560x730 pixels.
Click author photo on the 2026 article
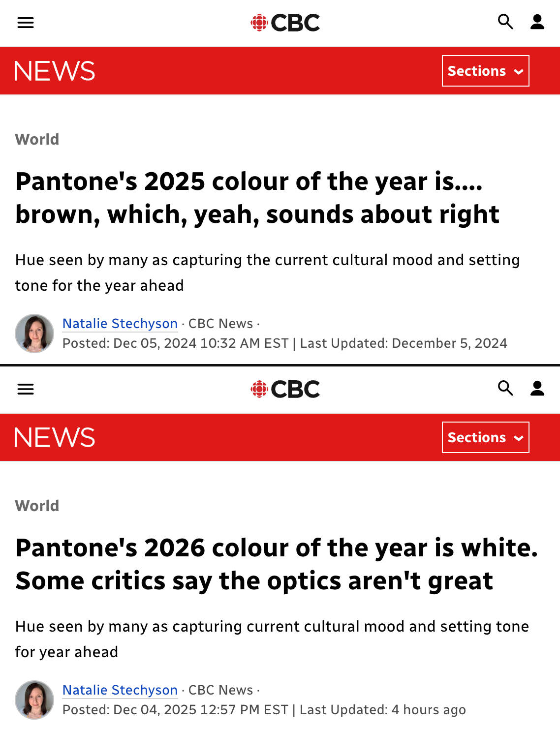pyautogui.click(x=34, y=700)
